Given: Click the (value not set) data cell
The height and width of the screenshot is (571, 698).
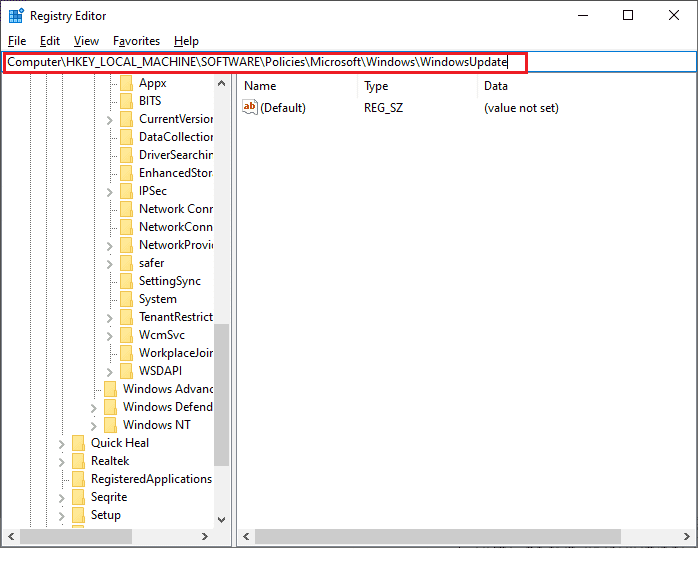Looking at the screenshot, I should pos(521,108).
